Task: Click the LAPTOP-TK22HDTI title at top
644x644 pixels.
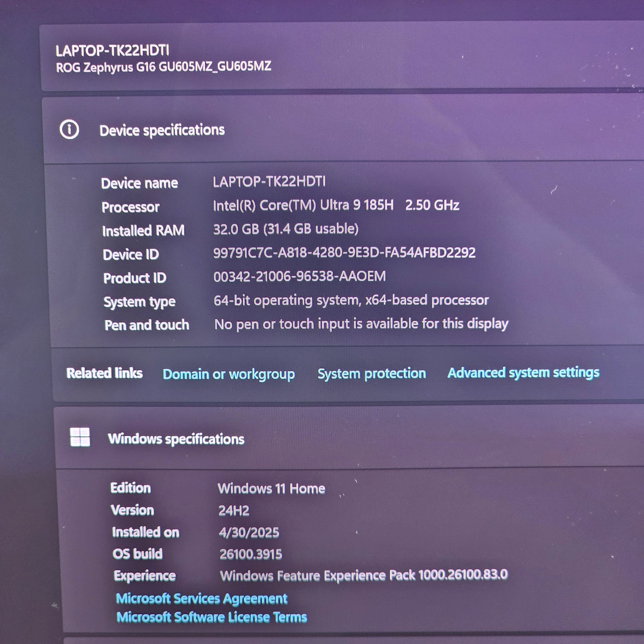Action: [x=112, y=51]
